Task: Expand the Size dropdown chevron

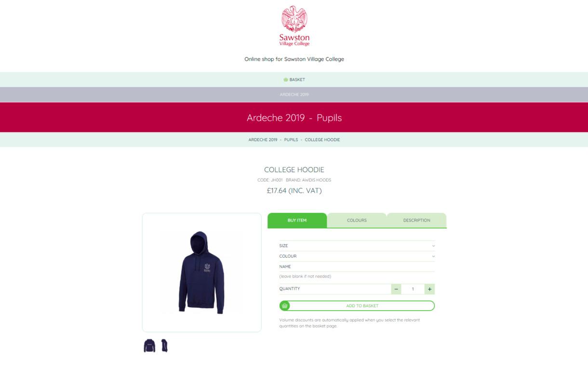Action: (433, 246)
